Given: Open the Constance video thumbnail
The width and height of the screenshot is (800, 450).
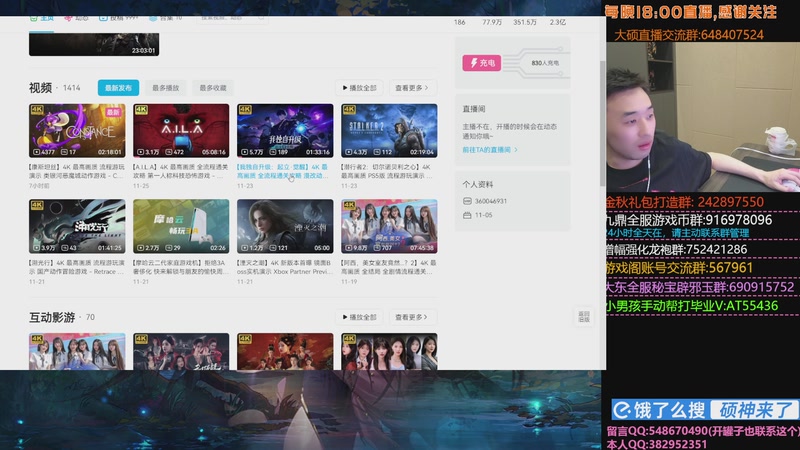Looking at the screenshot, I should [77, 131].
